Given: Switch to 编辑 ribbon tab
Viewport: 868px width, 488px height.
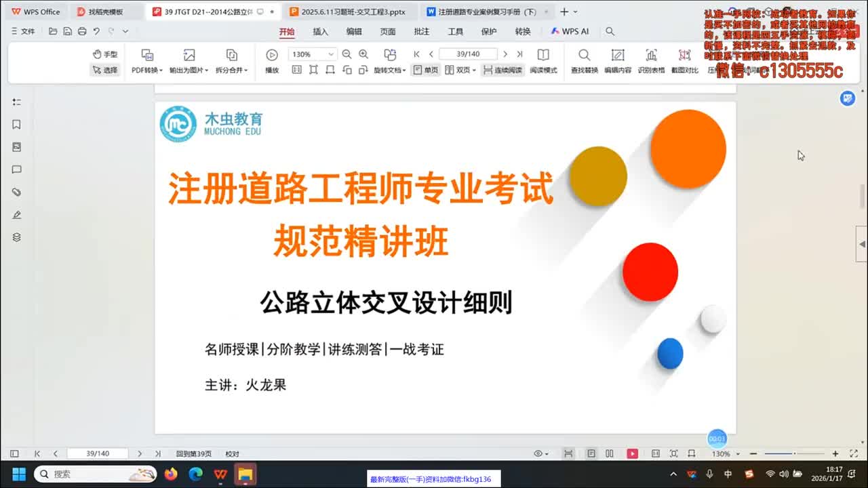Looking at the screenshot, I should pos(354,31).
